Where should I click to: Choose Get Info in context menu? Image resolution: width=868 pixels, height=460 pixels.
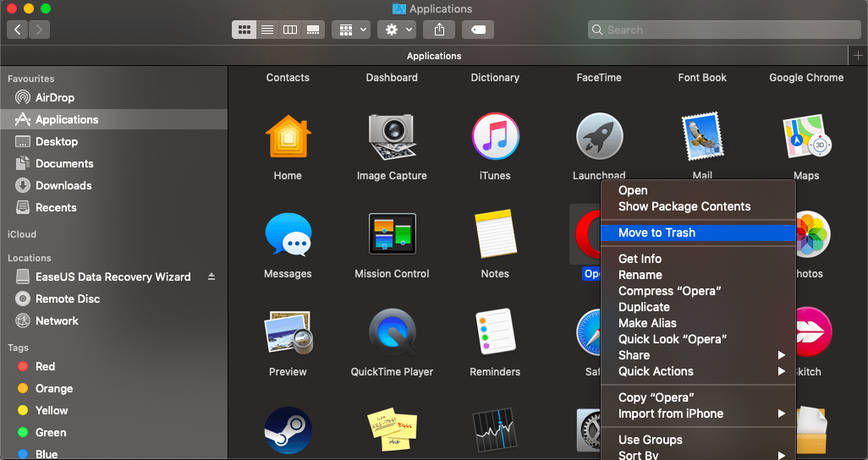point(698,259)
